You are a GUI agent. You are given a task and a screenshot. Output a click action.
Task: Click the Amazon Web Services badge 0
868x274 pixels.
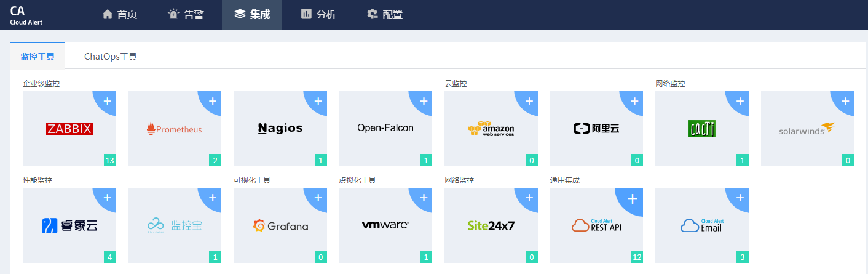532,161
